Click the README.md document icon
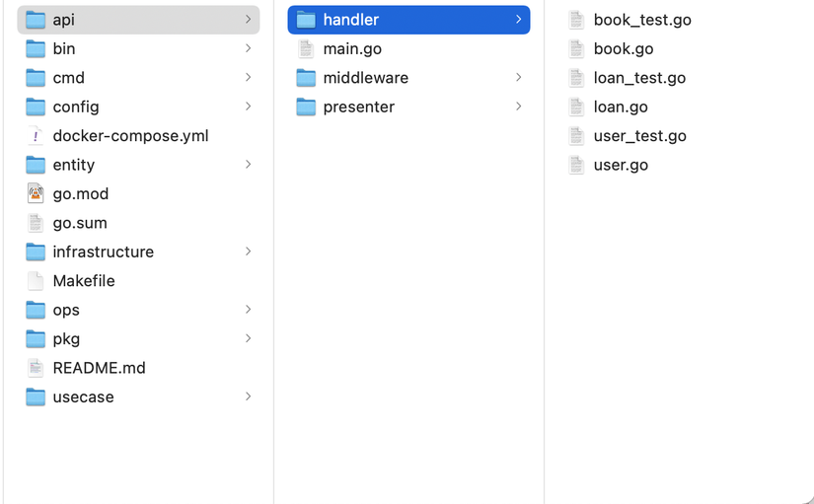The height and width of the screenshot is (504, 814). (x=36, y=368)
